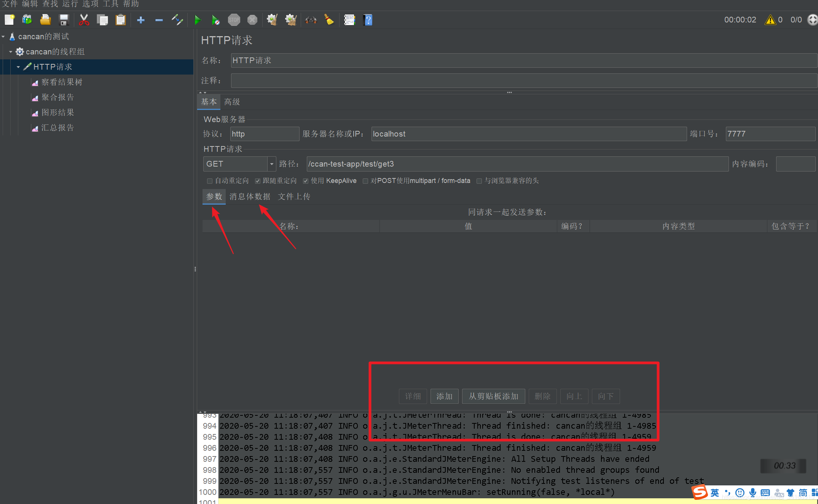Click the 服务器名称或IP localhost field
The width and height of the screenshot is (818, 504).
(529, 134)
